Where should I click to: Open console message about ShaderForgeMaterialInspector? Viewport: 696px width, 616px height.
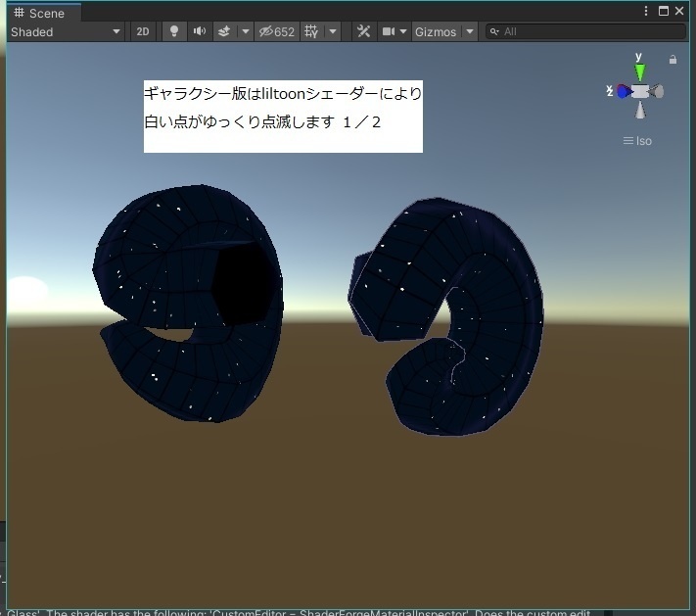pos(299,613)
